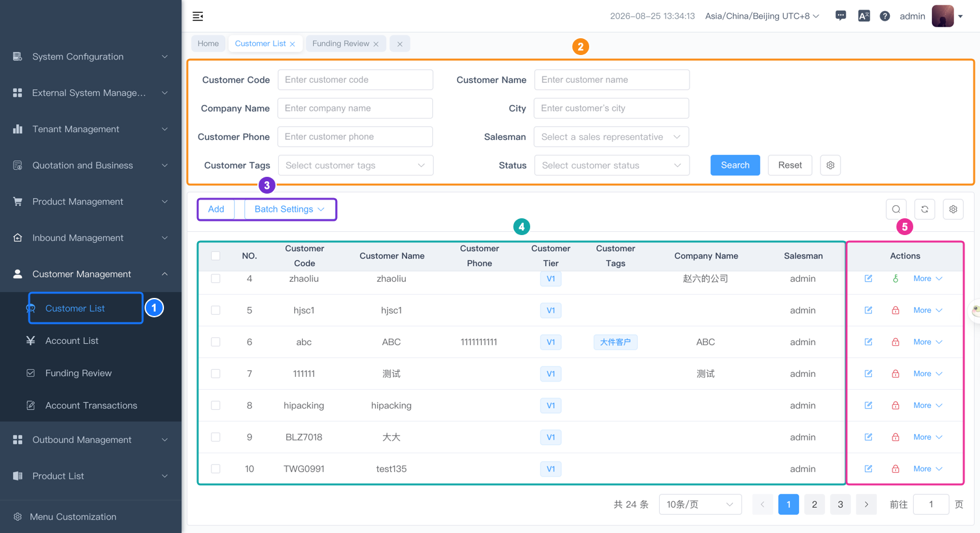The height and width of the screenshot is (533, 980).
Task: Close the Funding Review tab
Action: coord(376,44)
